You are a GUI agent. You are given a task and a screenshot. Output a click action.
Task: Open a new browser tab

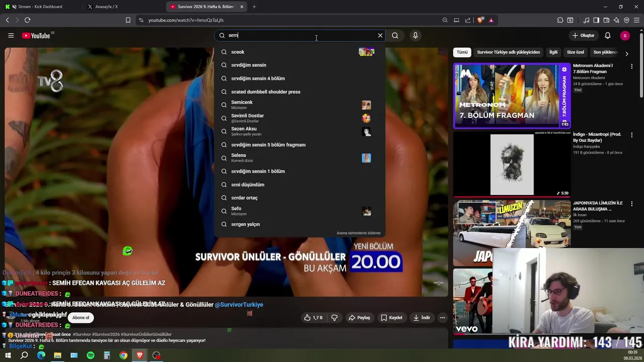[x=254, y=7]
